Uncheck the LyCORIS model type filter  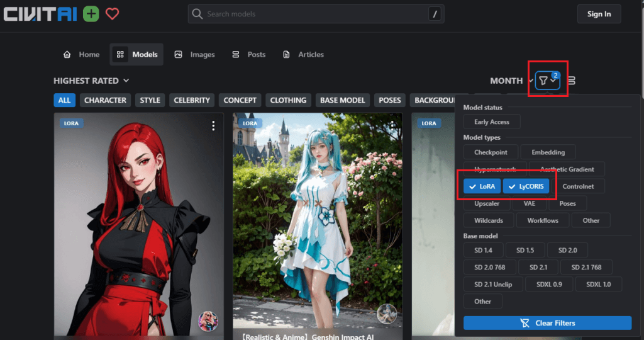coord(526,186)
